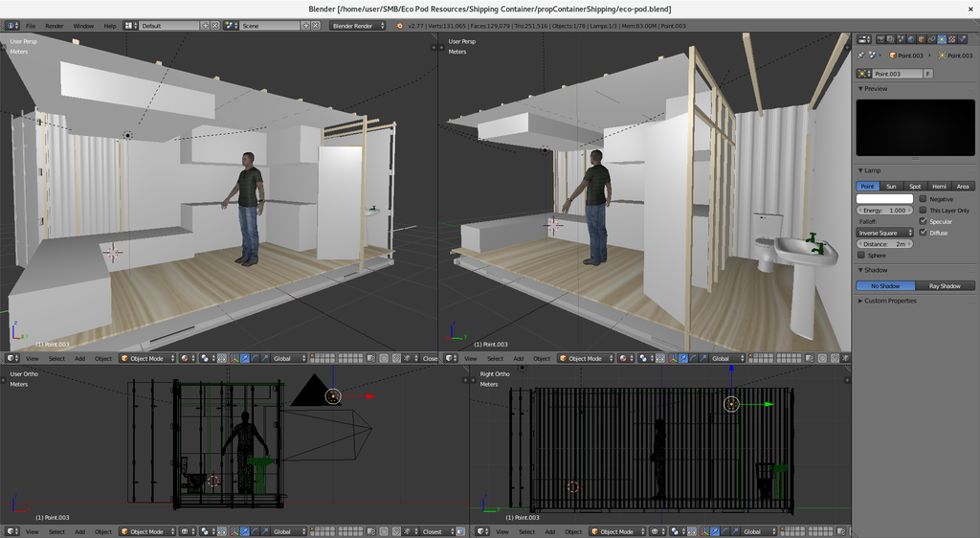The width and height of the screenshot is (980, 538).
Task: Open pivot point selector in Right Ortho viewport
Action: point(678,531)
